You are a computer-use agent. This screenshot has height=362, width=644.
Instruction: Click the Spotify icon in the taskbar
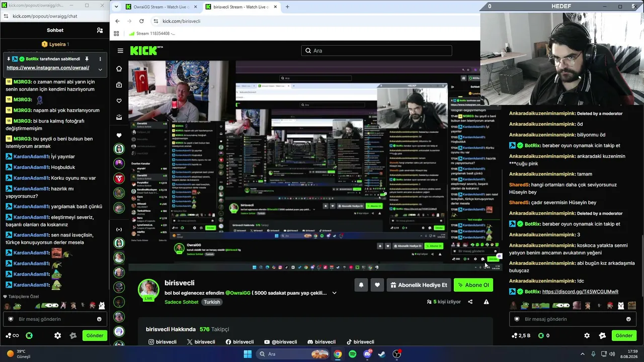[x=353, y=354]
